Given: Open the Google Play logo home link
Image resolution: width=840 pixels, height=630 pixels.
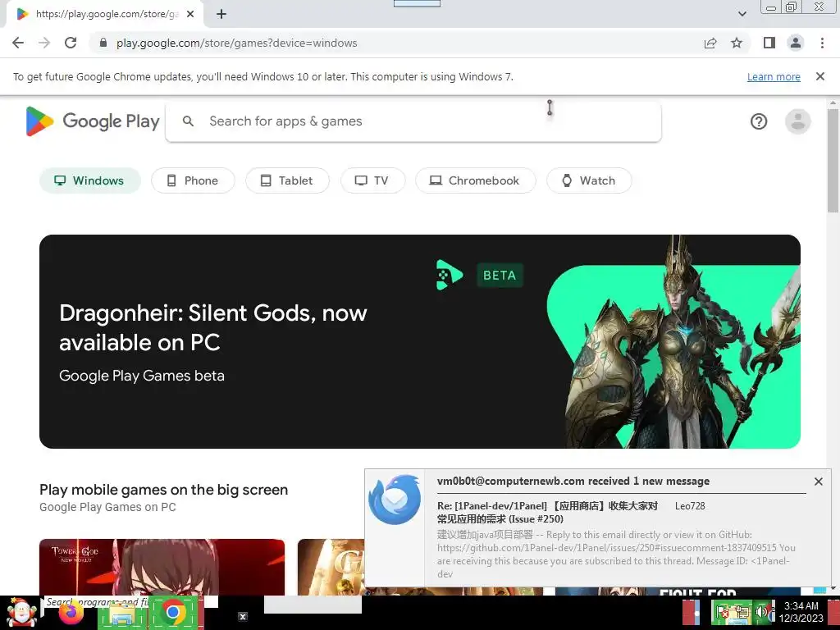Looking at the screenshot, I should [94, 121].
